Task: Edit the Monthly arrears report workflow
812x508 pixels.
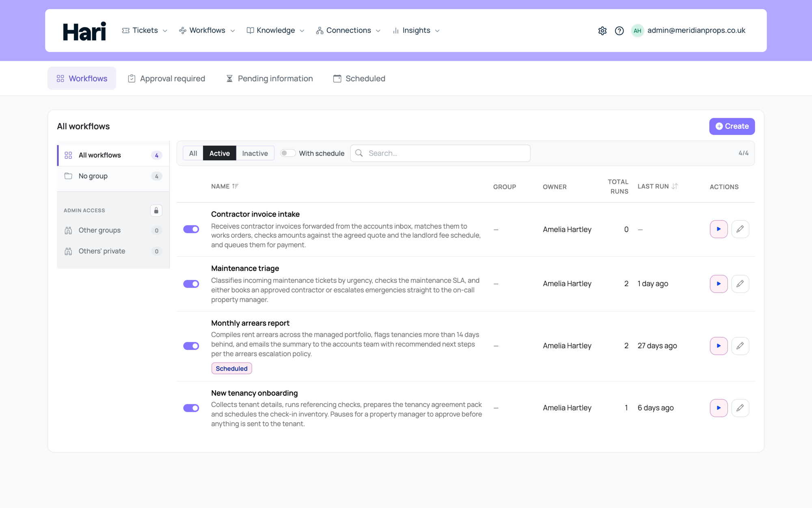Action: (x=740, y=346)
